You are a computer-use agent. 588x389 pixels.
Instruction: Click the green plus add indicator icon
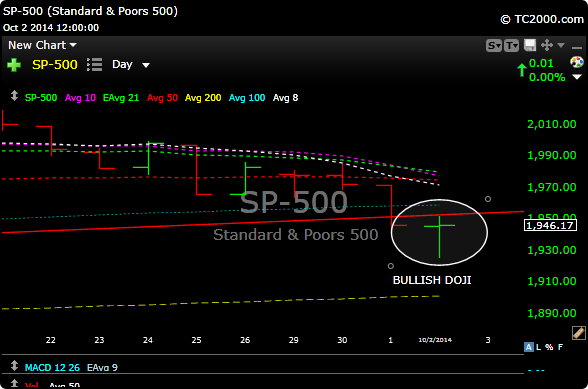click(x=14, y=65)
